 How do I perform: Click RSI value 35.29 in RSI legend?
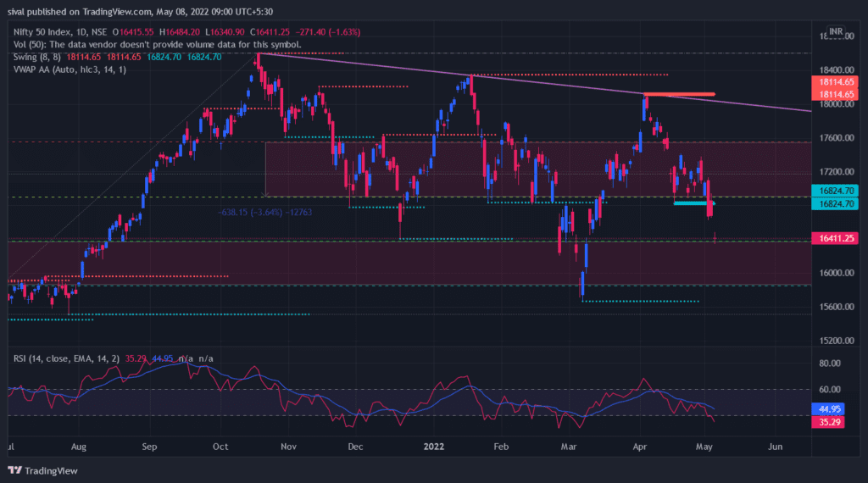[x=135, y=358]
